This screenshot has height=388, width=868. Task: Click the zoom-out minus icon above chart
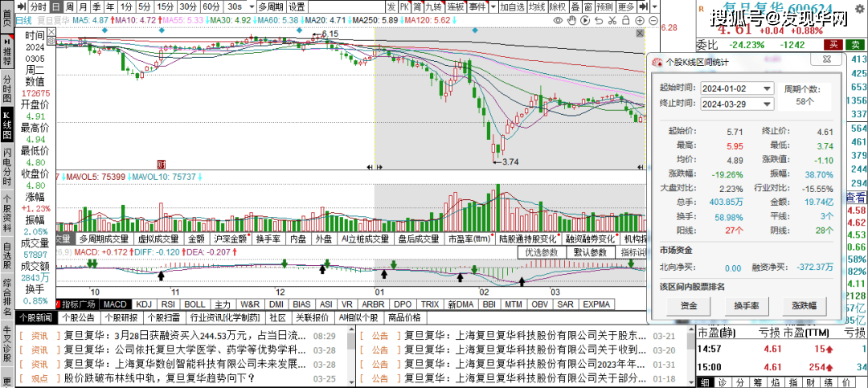coord(653,20)
